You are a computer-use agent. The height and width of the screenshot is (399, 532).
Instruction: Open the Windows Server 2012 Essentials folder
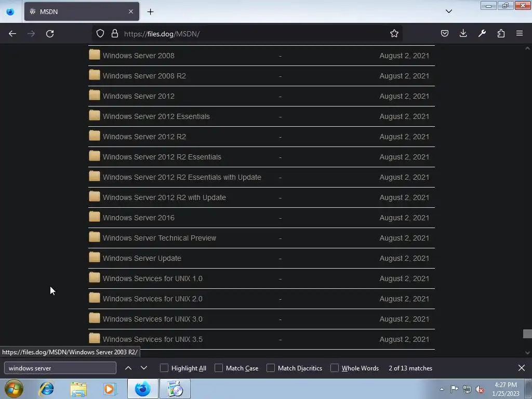click(x=156, y=116)
